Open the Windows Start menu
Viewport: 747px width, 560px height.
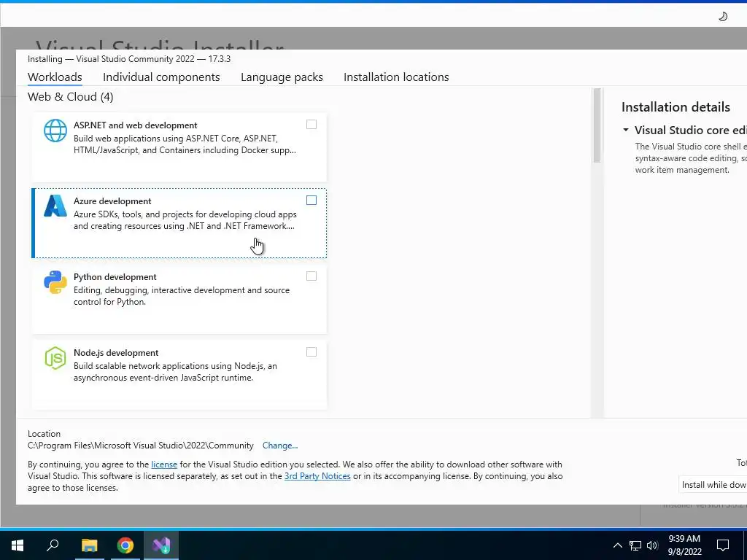pyautogui.click(x=18, y=545)
